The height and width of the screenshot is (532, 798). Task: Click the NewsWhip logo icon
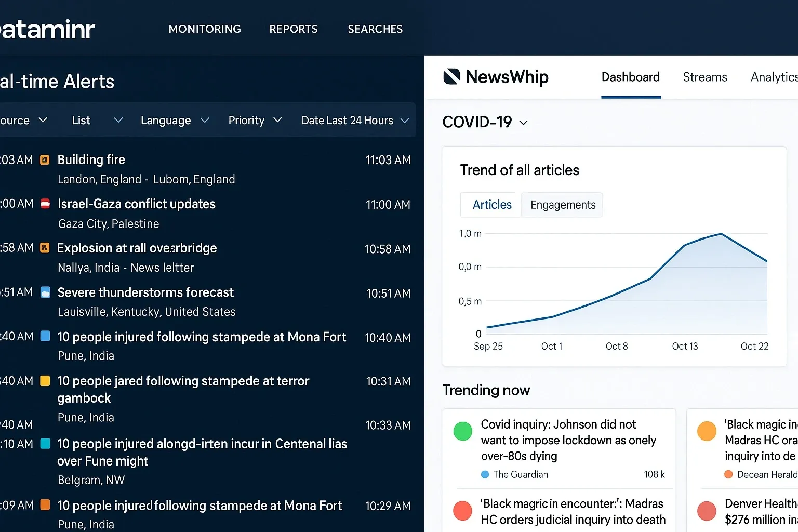451,77
